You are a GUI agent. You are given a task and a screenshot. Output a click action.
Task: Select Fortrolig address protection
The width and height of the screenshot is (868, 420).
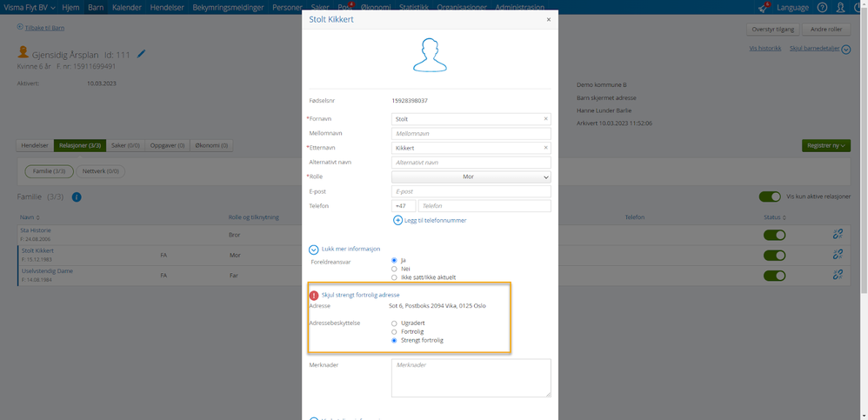point(394,331)
